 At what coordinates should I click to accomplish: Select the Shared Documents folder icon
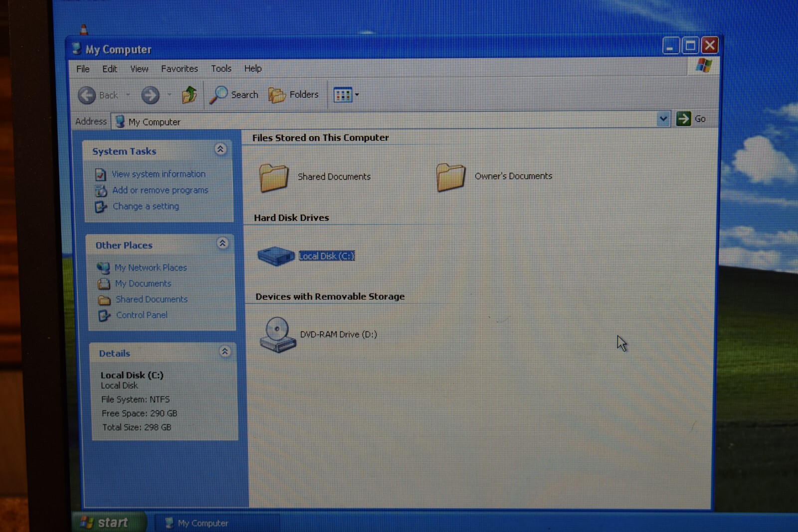coord(274,177)
